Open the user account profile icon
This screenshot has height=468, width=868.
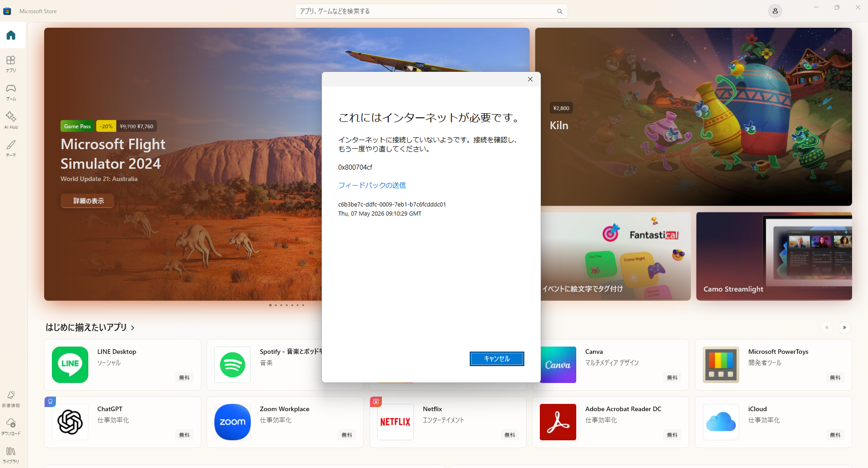775,11
